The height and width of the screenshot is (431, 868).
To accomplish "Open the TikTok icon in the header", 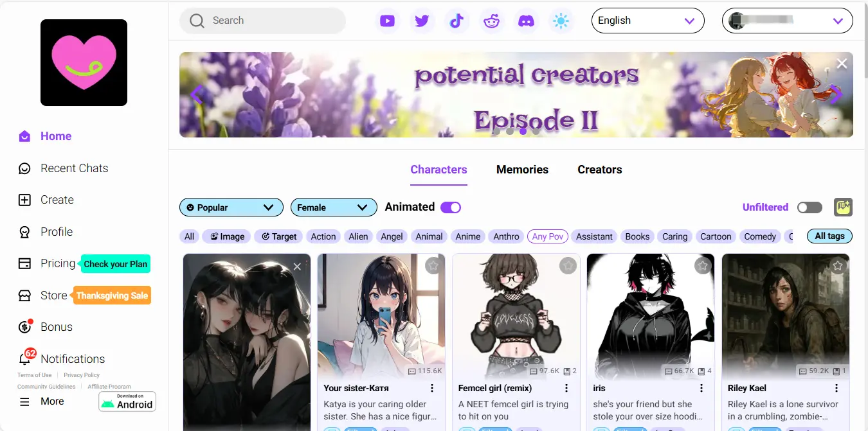I will [x=457, y=21].
